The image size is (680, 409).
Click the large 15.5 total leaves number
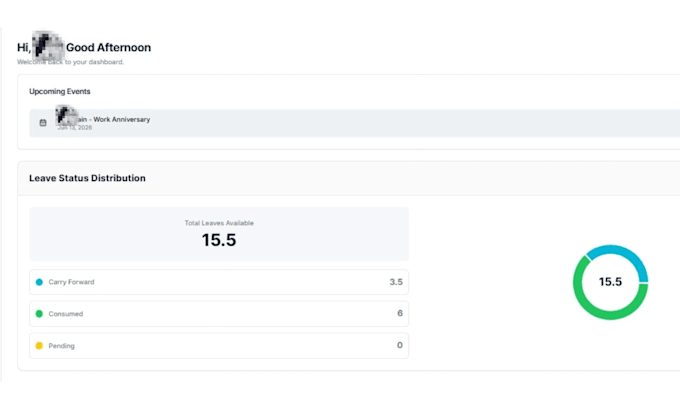(x=219, y=240)
